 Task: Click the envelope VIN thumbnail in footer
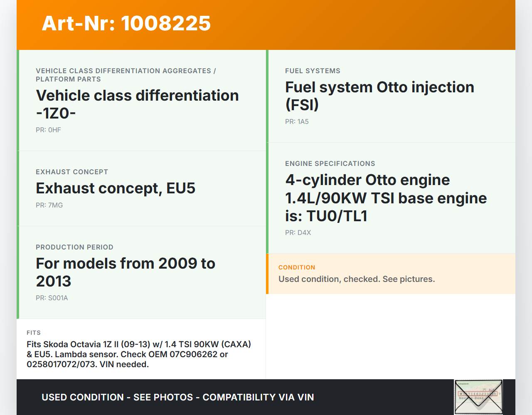point(478,397)
